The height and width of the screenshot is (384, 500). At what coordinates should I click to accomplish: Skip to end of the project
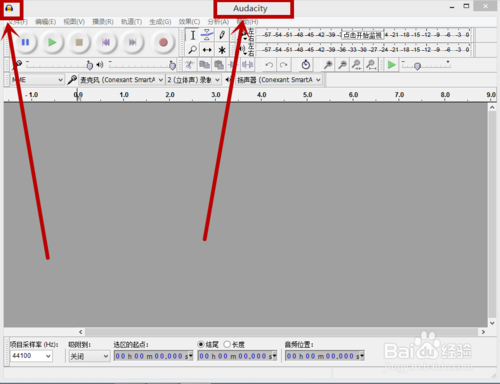(x=133, y=42)
